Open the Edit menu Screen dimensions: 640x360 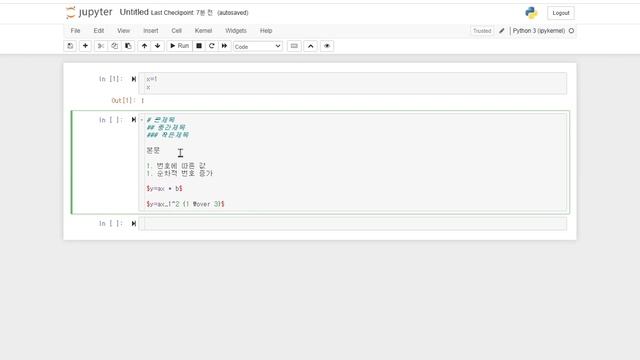(99, 31)
